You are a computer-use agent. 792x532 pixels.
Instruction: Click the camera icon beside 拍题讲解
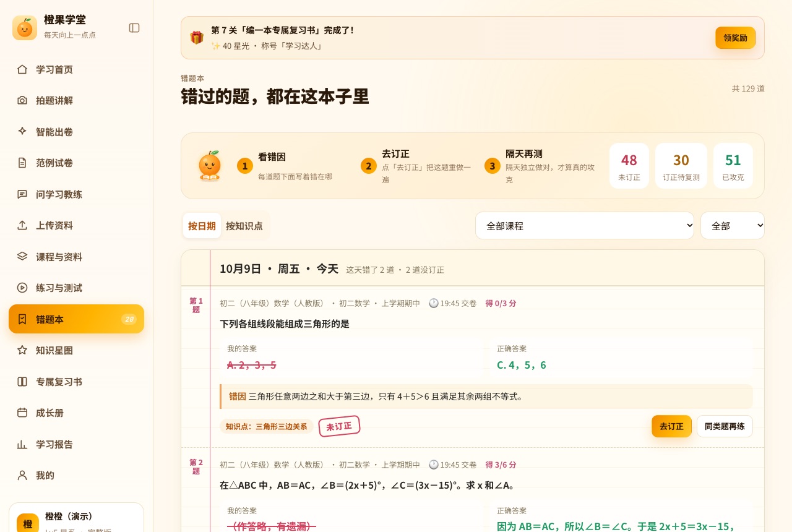pos(22,100)
